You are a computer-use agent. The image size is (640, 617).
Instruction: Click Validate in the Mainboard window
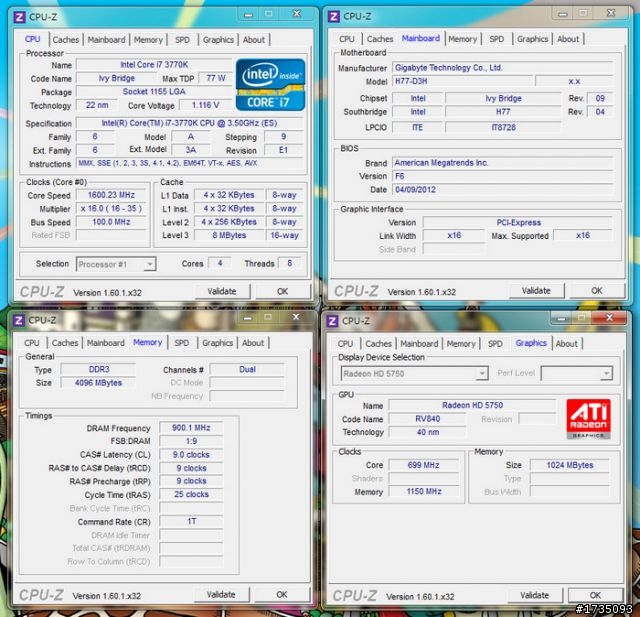[x=536, y=291]
